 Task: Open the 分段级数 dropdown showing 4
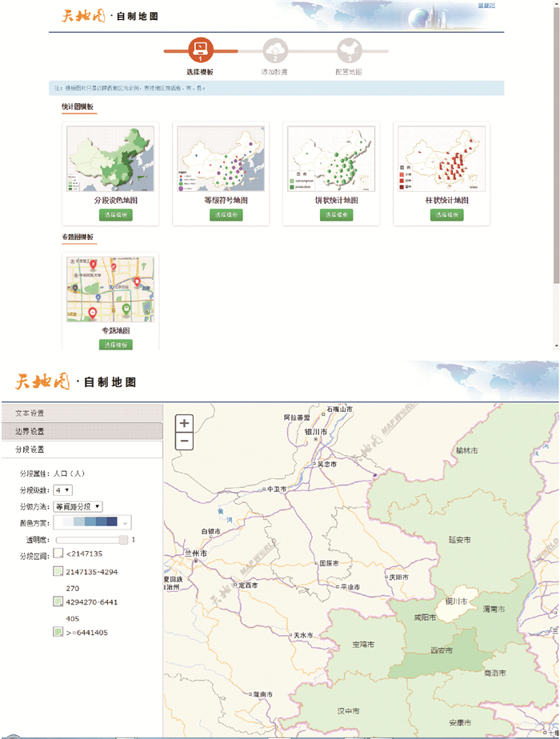point(63,489)
